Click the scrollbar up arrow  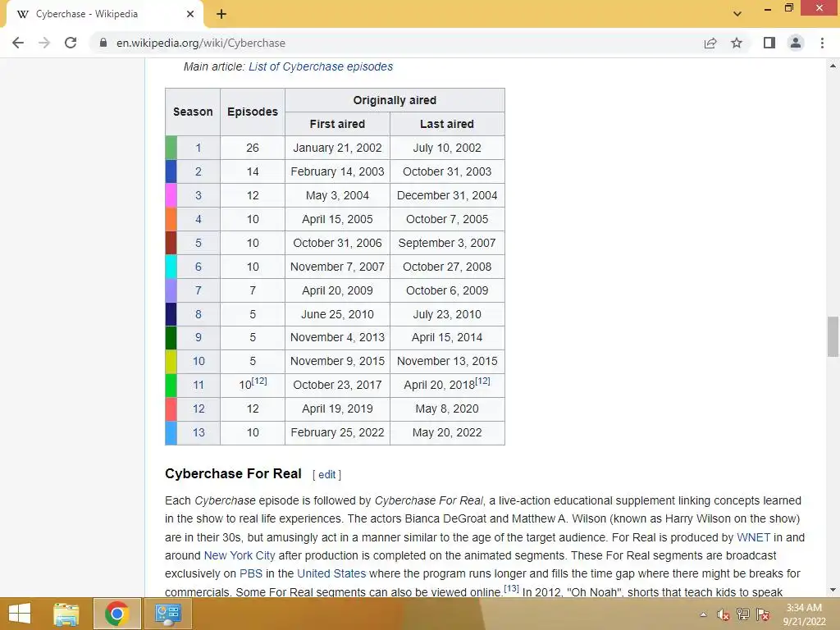pyautogui.click(x=833, y=66)
